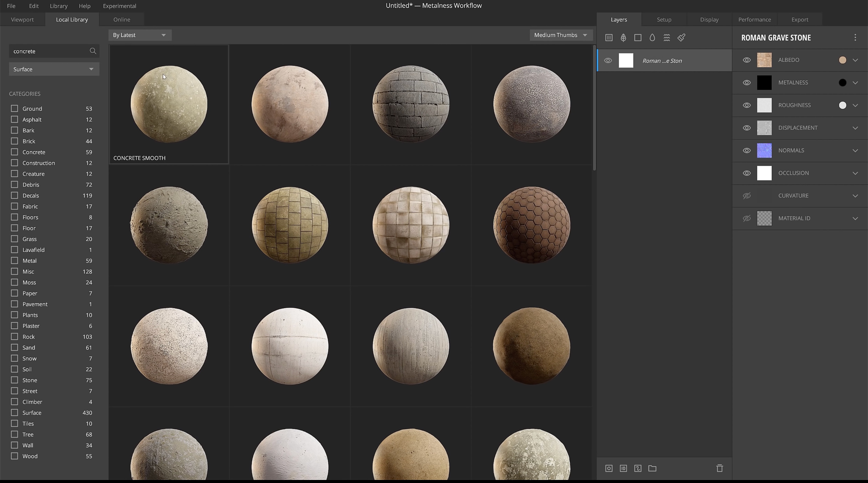Viewport: 868px width, 483px height.
Task: Show the Curvature channel
Action: click(x=746, y=196)
